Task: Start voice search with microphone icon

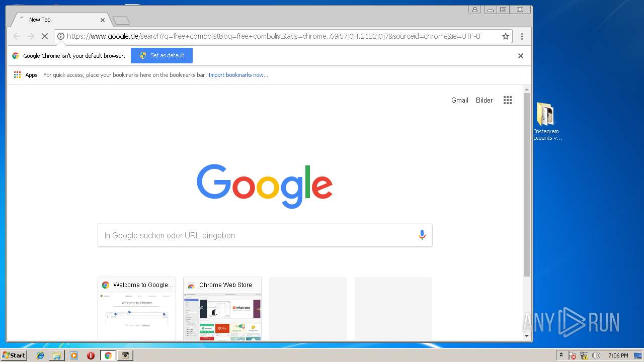Action: [422, 235]
